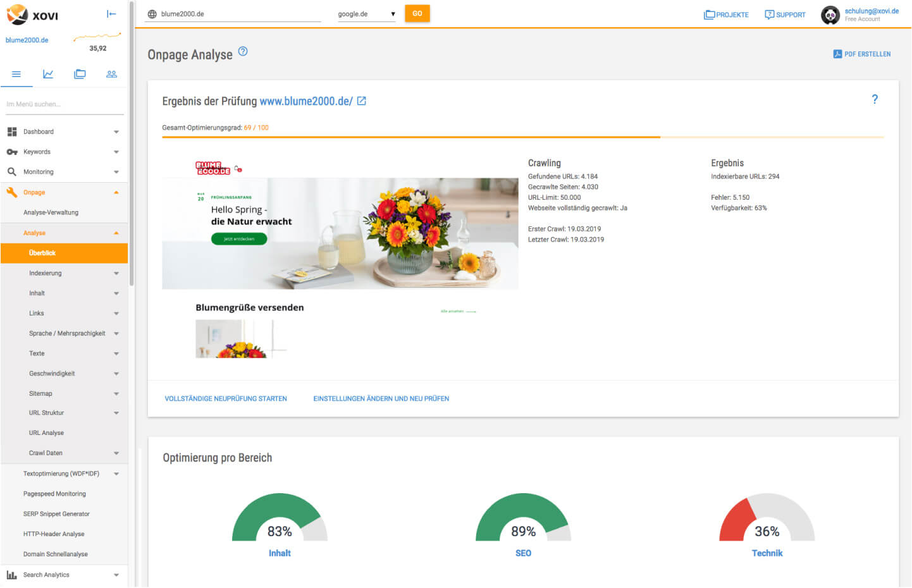Click the question mark in result card
Image resolution: width=912 pixels, height=588 pixels.
click(x=875, y=99)
